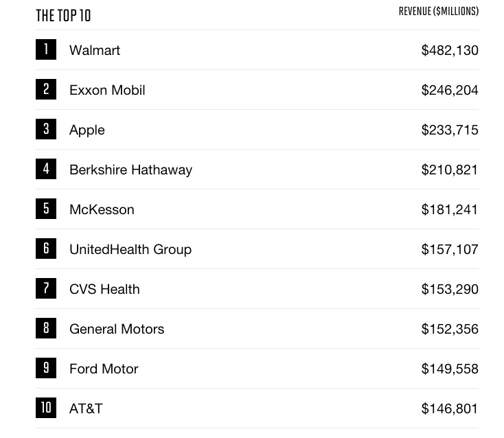Select the Apple company name
Viewport: 504px width, 438px height.
coord(87,130)
